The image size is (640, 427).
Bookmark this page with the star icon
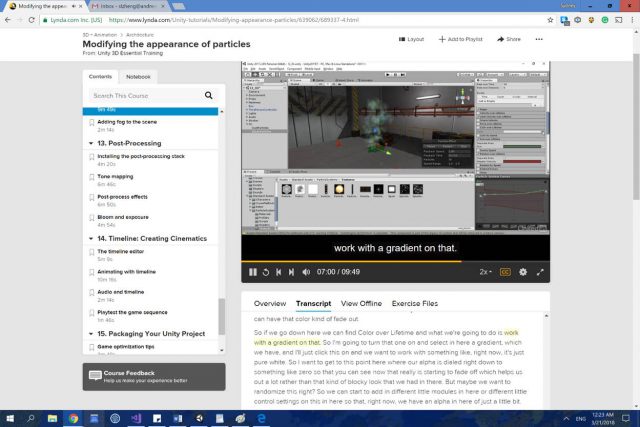[550, 20]
